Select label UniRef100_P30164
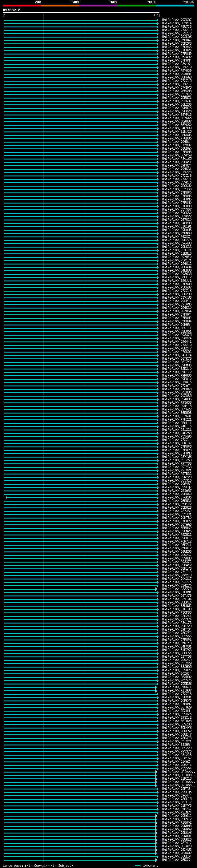The width and height of the screenshot is (197, 868). pos(176,64)
